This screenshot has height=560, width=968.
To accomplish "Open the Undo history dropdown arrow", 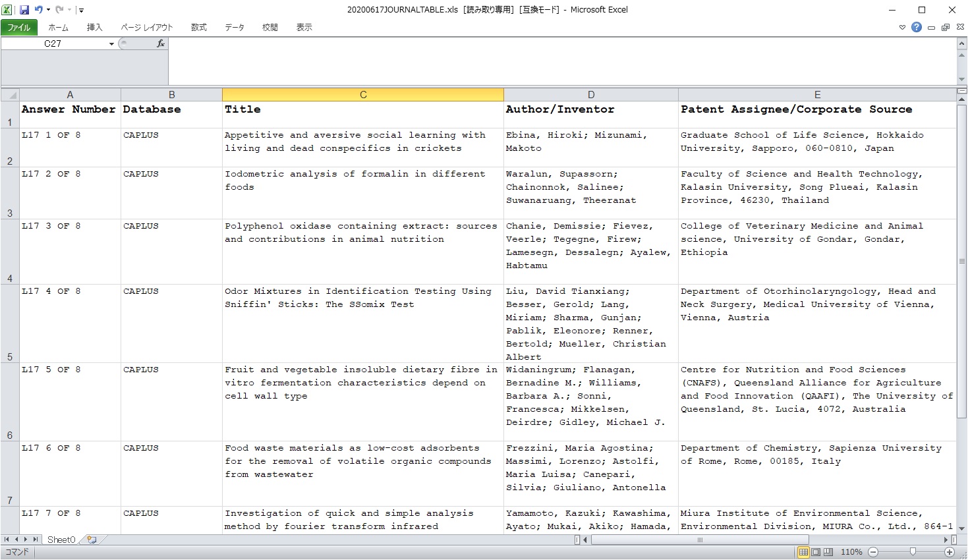I will (x=48, y=10).
